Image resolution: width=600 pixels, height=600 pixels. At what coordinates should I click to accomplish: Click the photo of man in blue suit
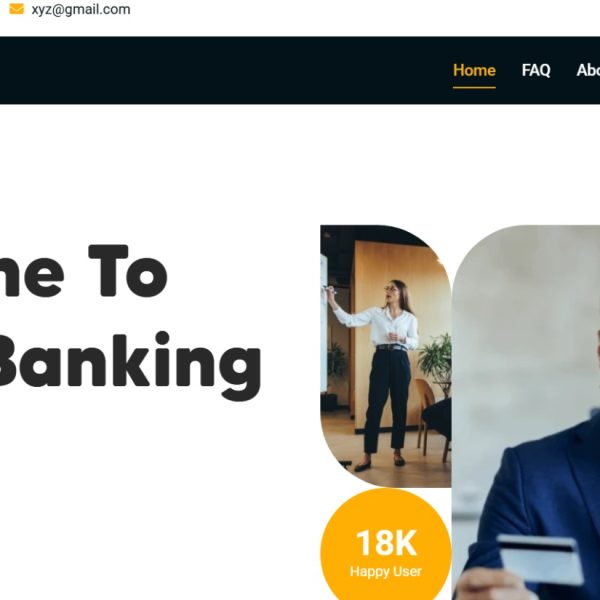526,412
